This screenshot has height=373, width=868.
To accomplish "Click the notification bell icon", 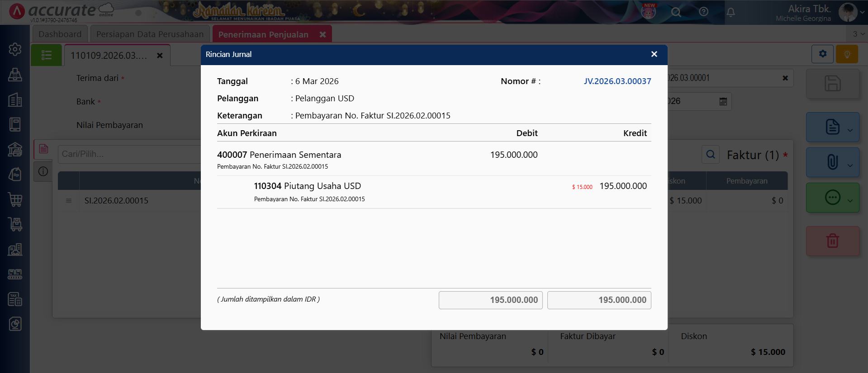I will 730,12.
